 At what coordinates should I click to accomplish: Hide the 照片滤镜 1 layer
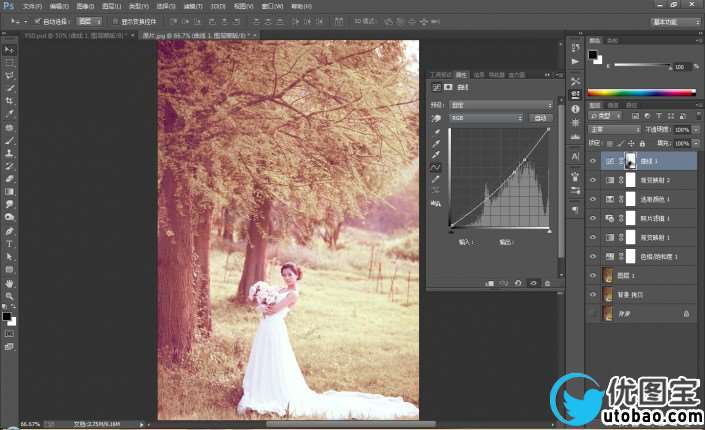click(593, 218)
